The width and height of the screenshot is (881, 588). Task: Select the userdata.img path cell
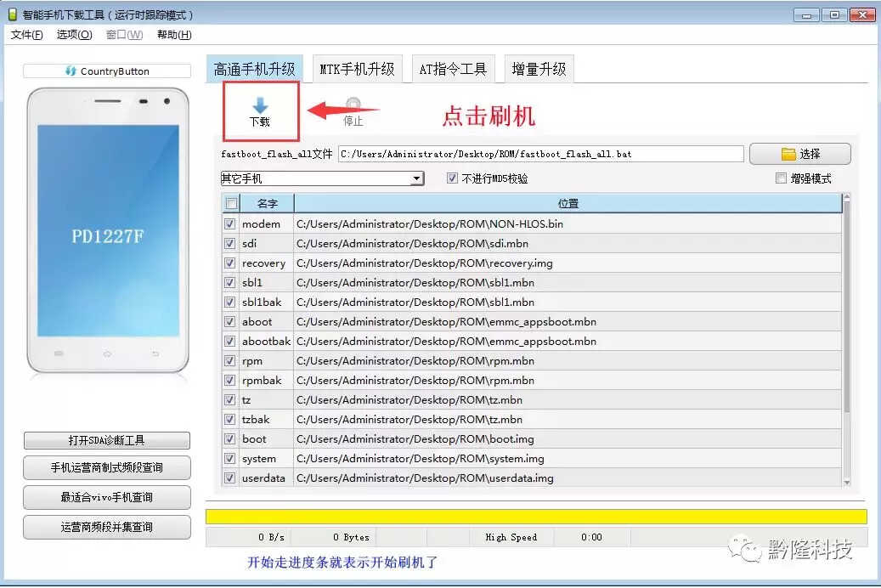(568, 478)
